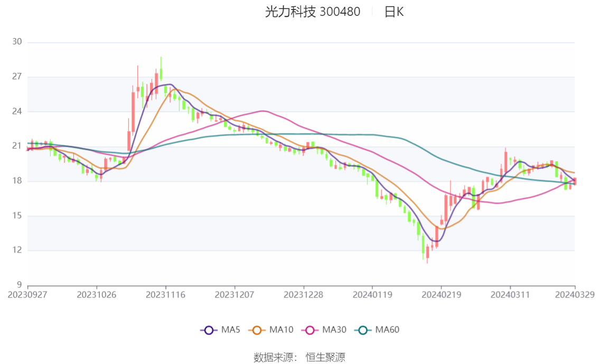Toggle the MA60 legend marker
Viewport: 599px width, 364px height.
(x=363, y=330)
